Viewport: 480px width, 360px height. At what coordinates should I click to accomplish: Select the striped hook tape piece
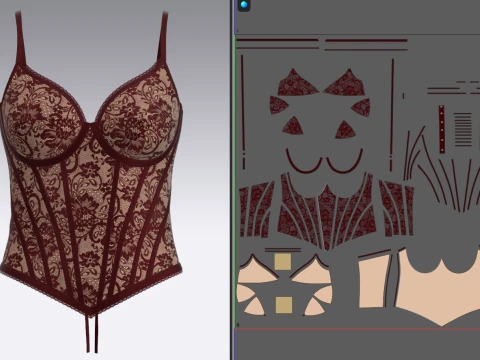click(463, 129)
